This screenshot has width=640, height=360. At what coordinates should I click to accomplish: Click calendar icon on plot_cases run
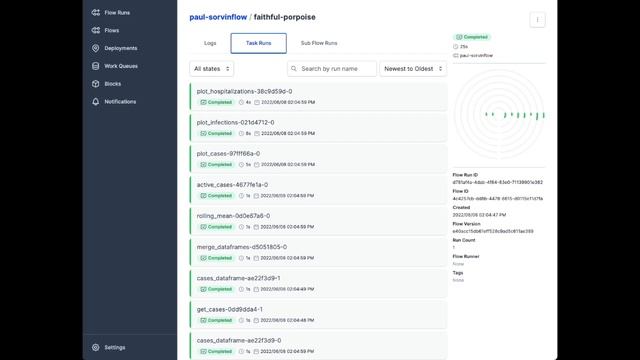[257, 164]
